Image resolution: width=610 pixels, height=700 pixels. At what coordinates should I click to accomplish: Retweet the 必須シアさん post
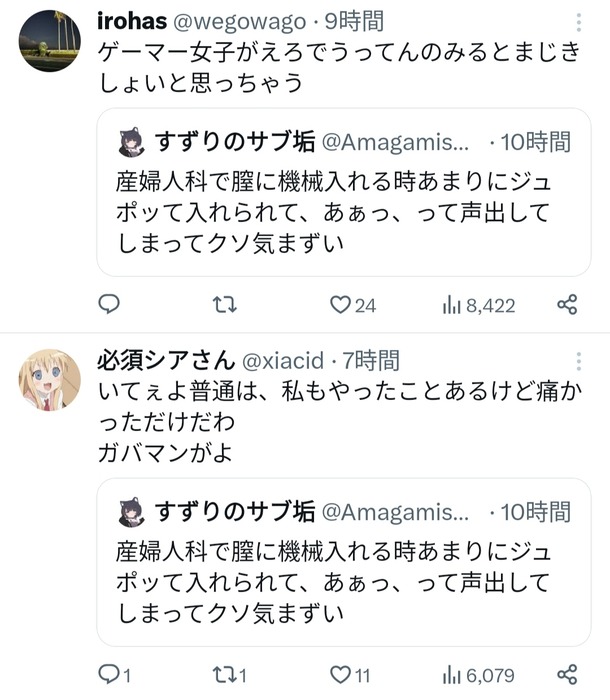pos(229,675)
